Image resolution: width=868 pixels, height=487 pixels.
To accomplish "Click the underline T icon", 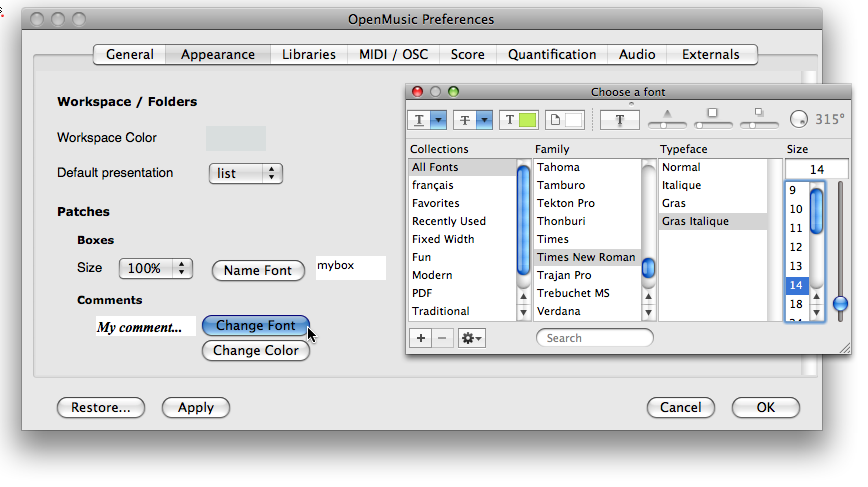I will pos(419,120).
